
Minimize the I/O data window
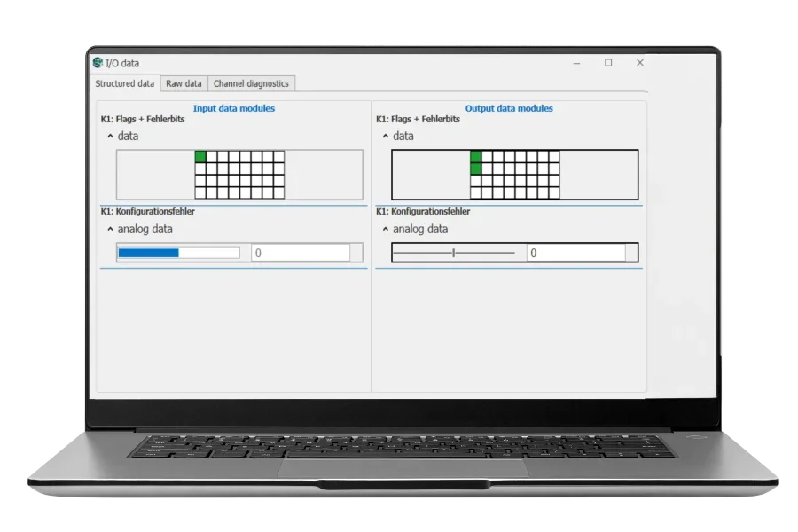[x=576, y=63]
